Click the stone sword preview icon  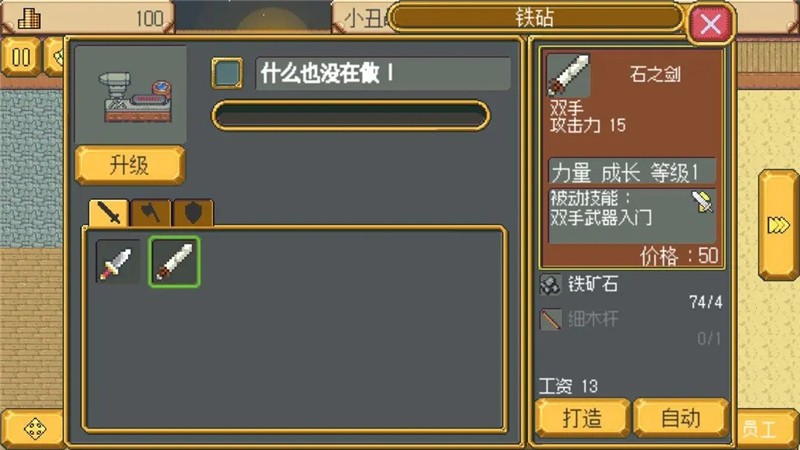coord(568,75)
